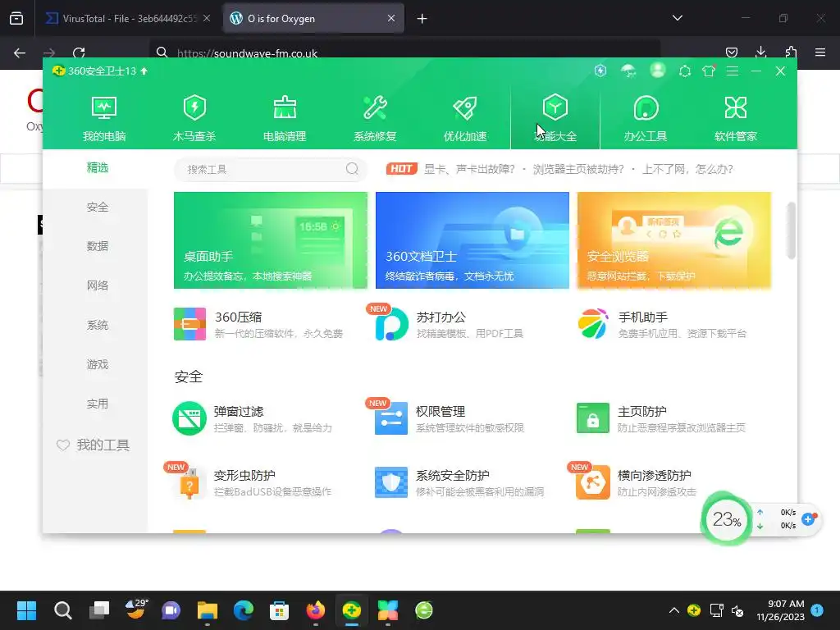This screenshot has width=840, height=630.
Task: Launch 手机助手 tool
Action: pos(662,324)
